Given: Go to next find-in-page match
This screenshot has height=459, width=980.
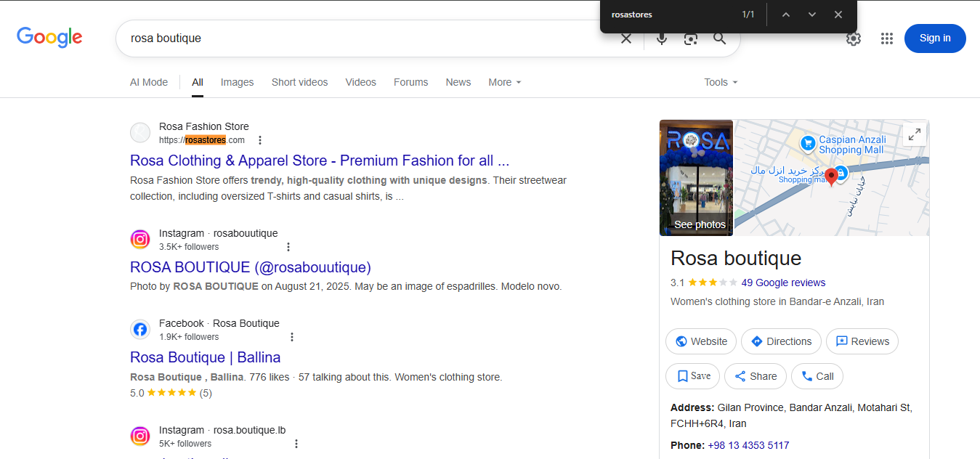Looking at the screenshot, I should point(812,15).
